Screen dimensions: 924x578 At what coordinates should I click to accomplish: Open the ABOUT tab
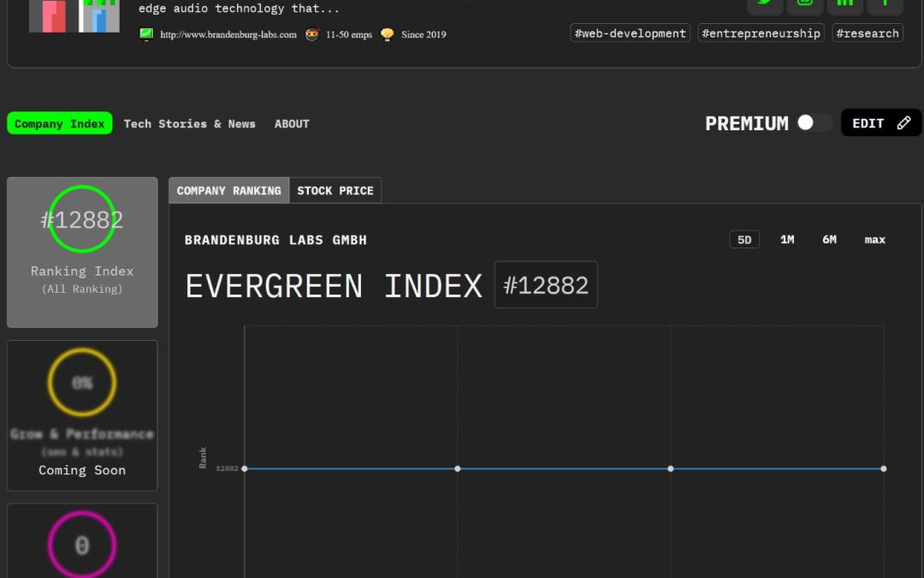[292, 124]
